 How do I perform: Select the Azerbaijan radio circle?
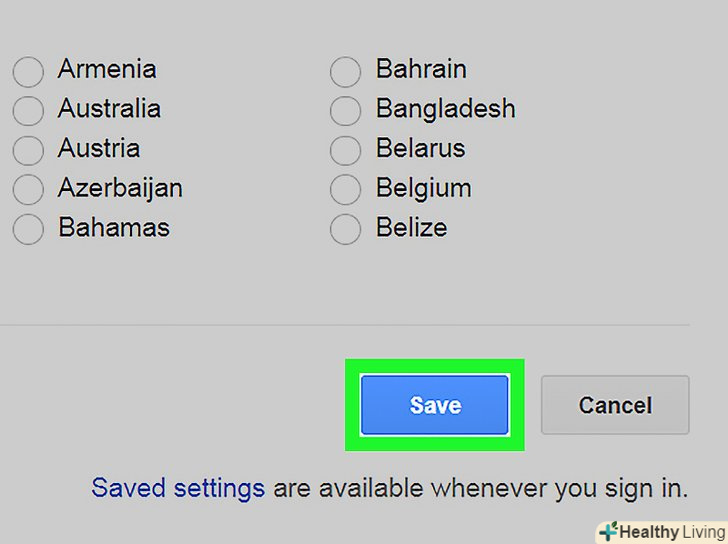pyautogui.click(x=28, y=189)
